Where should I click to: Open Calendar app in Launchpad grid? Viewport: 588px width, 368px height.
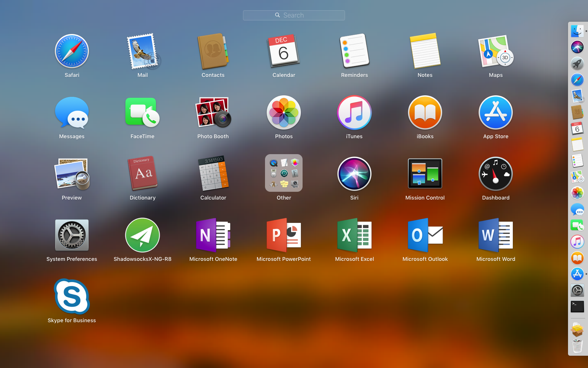pos(284,51)
